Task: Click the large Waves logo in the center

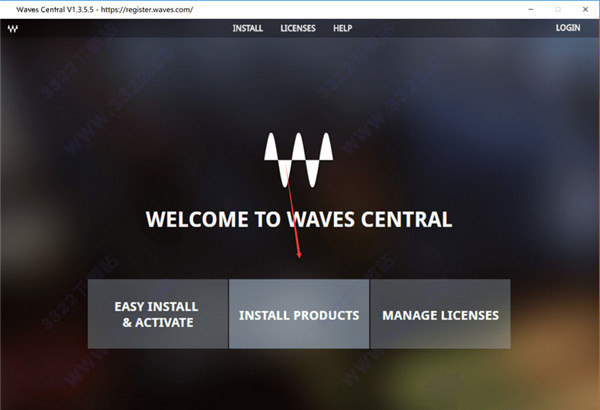Action: [x=298, y=160]
